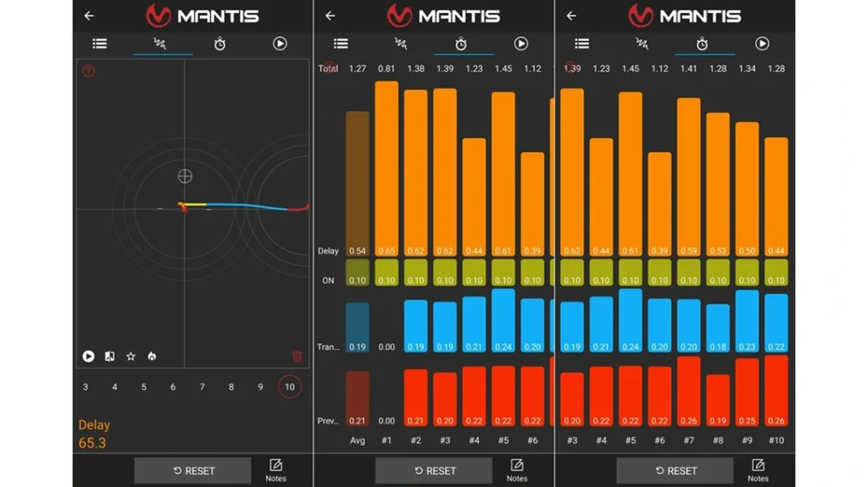Tap the target crosshair on the trace plot

point(185,176)
